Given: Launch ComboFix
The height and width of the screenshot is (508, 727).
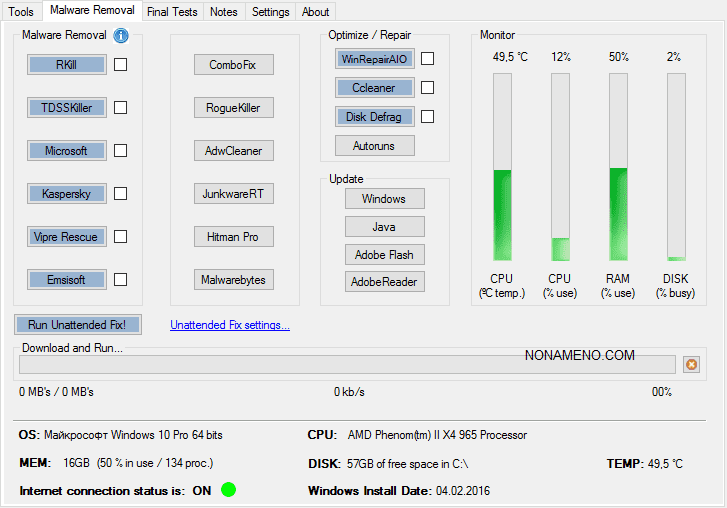Looking at the screenshot, I should 233,65.
